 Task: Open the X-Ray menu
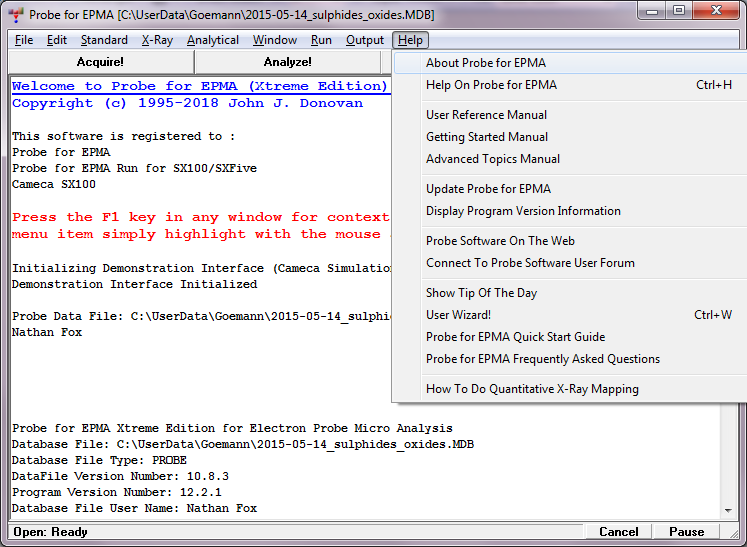157,40
